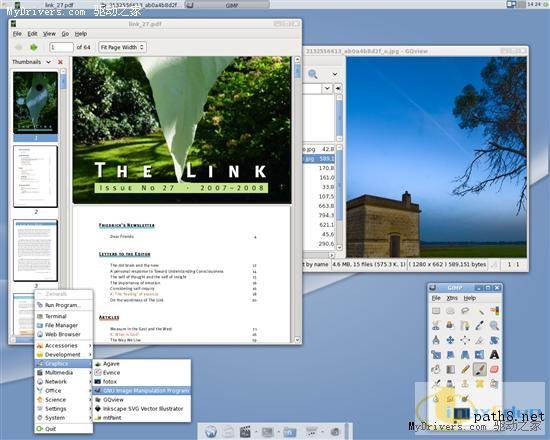
Task: Select the Rectangle Select tool in GIMP
Action: click(436, 311)
